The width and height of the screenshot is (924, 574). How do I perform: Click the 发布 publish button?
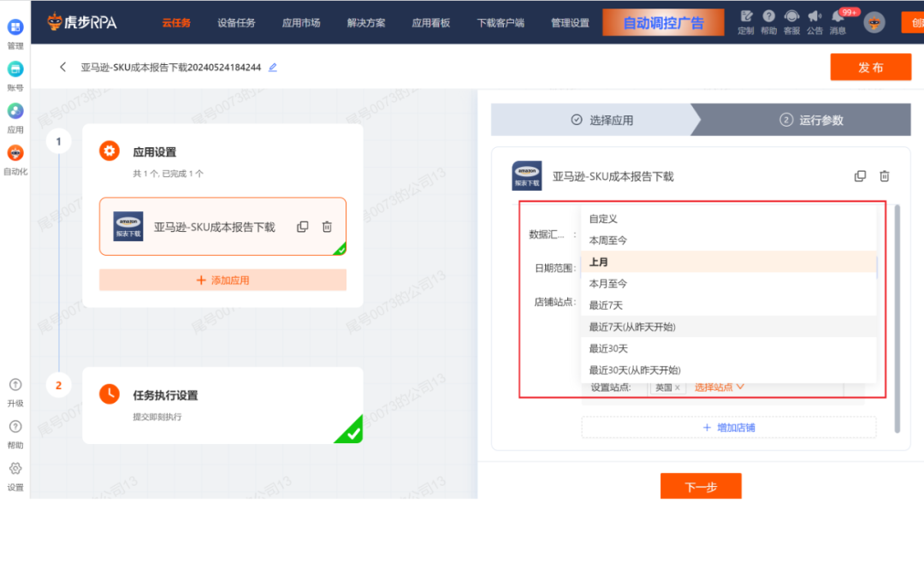pyautogui.click(x=870, y=68)
